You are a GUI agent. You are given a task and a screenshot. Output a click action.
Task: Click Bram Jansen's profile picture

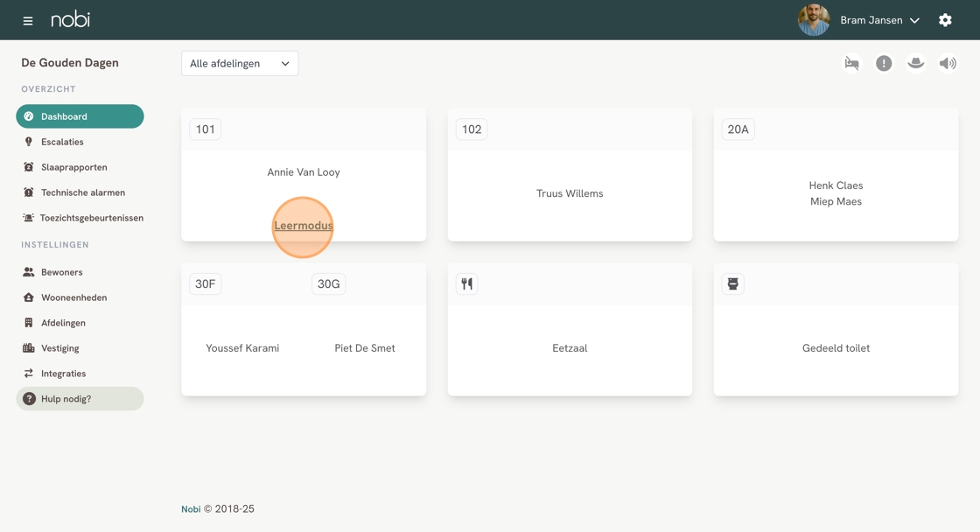pyautogui.click(x=814, y=20)
